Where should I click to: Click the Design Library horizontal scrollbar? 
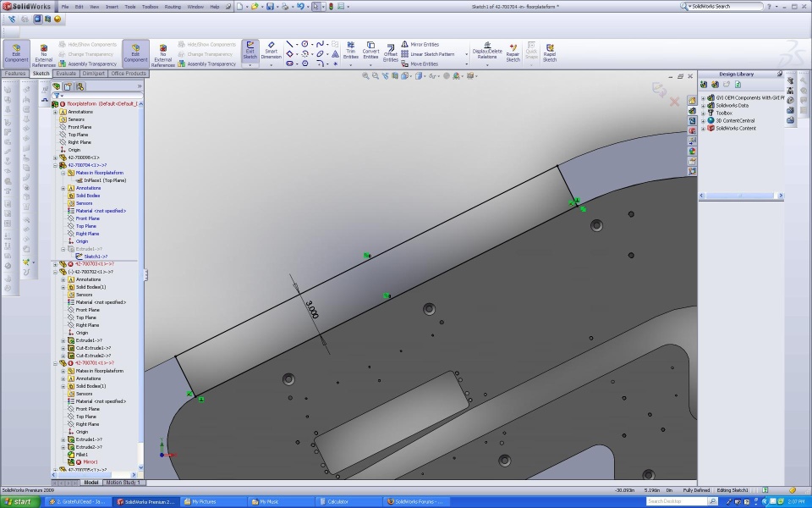coord(742,196)
